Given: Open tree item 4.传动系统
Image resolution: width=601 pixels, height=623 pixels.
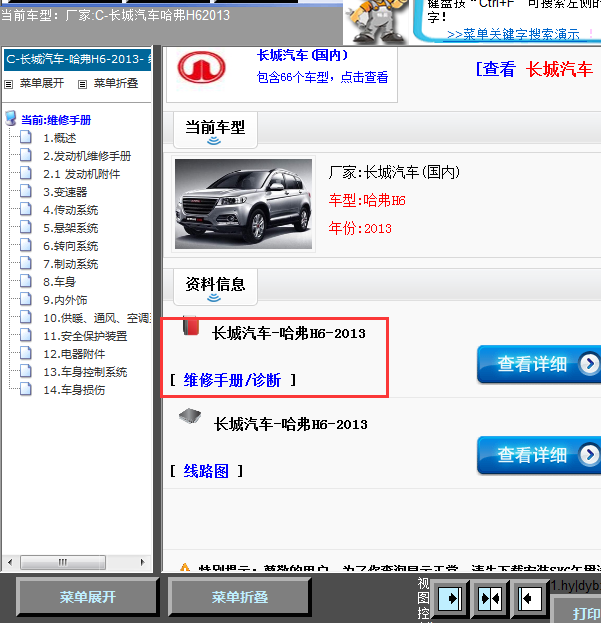Looking at the screenshot, I should click(x=71, y=210).
